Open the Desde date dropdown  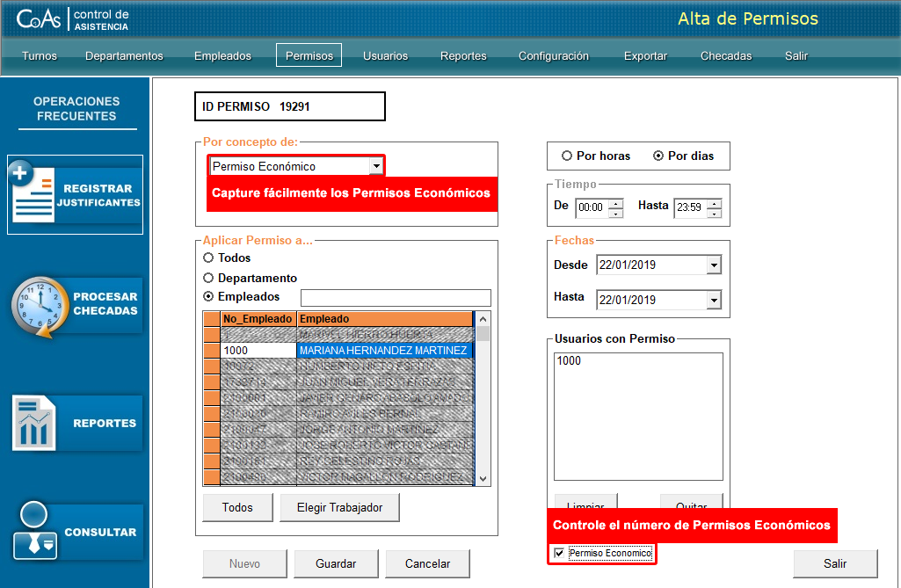[x=713, y=265]
